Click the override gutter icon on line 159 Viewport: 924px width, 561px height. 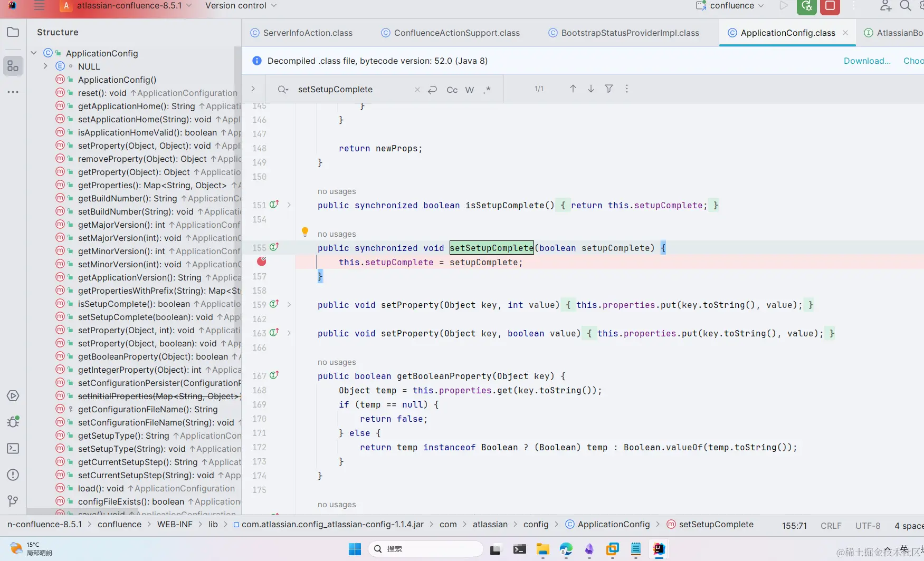pos(274,304)
